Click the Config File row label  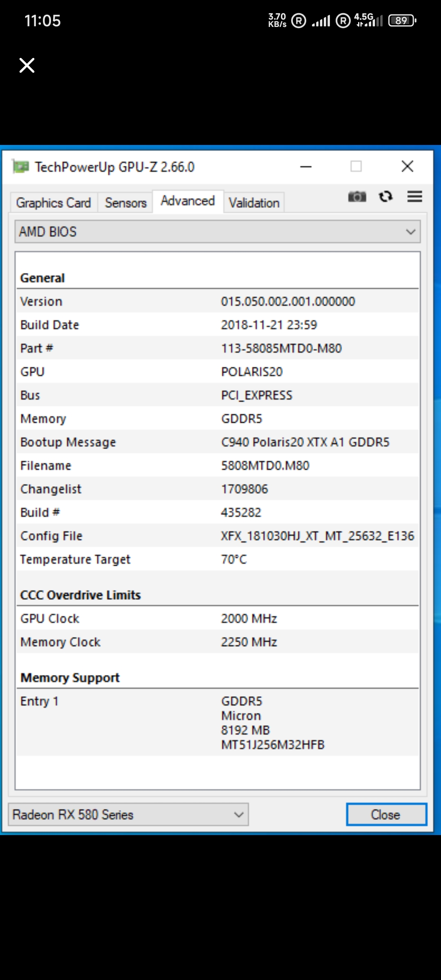(x=51, y=536)
